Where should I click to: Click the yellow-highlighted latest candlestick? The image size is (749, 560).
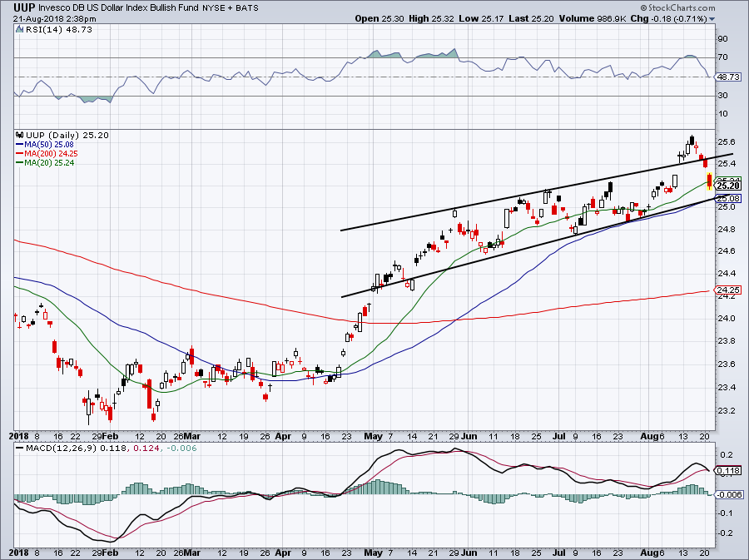(x=709, y=181)
